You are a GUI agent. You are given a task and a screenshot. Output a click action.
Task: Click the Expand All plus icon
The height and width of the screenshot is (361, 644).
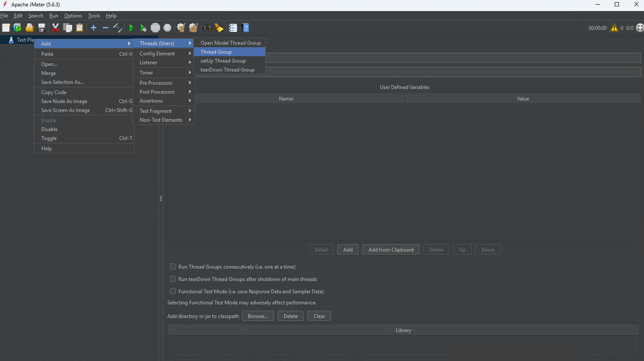pos(93,28)
